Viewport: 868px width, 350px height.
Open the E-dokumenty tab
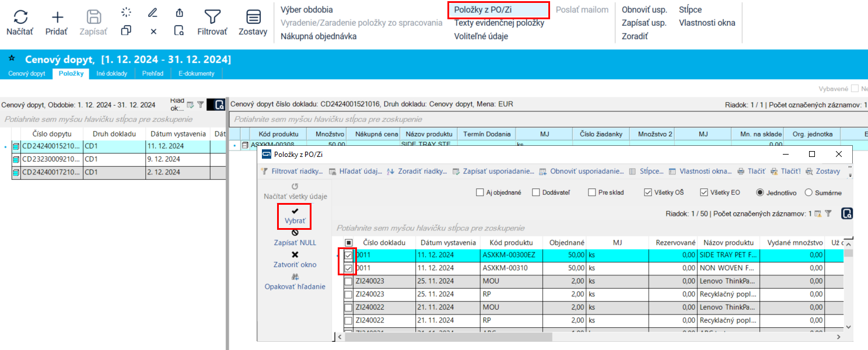(x=197, y=73)
